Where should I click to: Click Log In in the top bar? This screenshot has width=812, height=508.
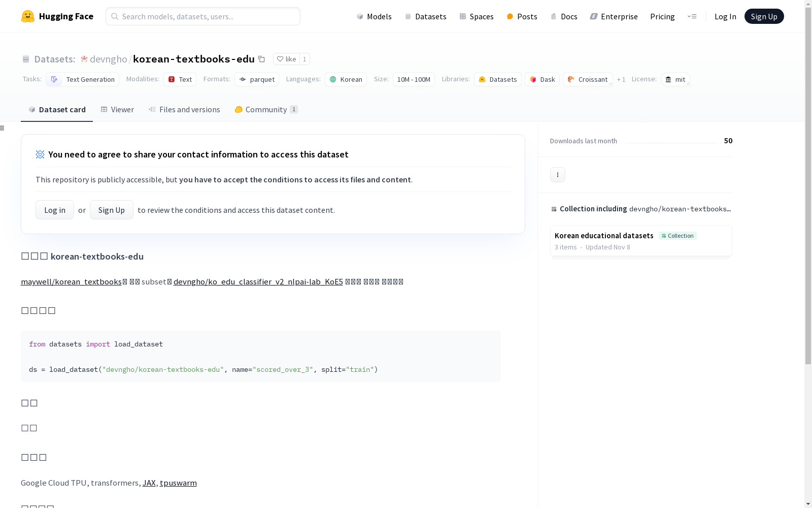coord(725,16)
